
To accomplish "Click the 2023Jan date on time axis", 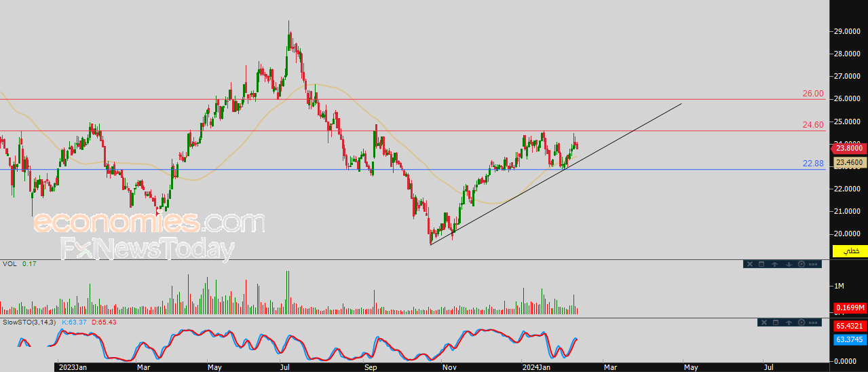I will [73, 367].
